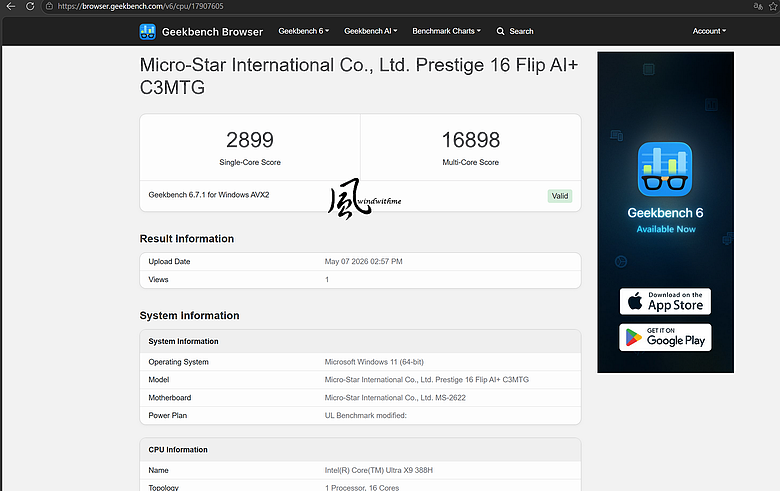
Task: Click the upload date value May 07 2026
Action: pyautogui.click(x=364, y=262)
